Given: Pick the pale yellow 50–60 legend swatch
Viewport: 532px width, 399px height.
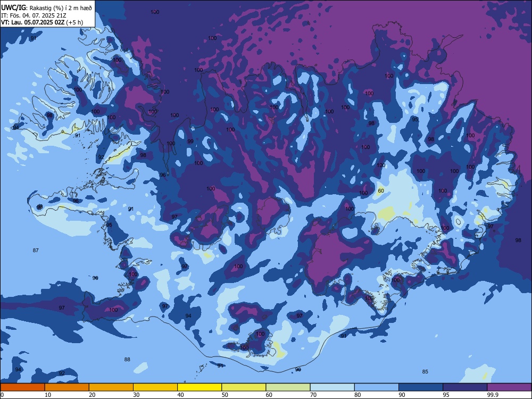Looking at the screenshot, I should pos(244,387).
